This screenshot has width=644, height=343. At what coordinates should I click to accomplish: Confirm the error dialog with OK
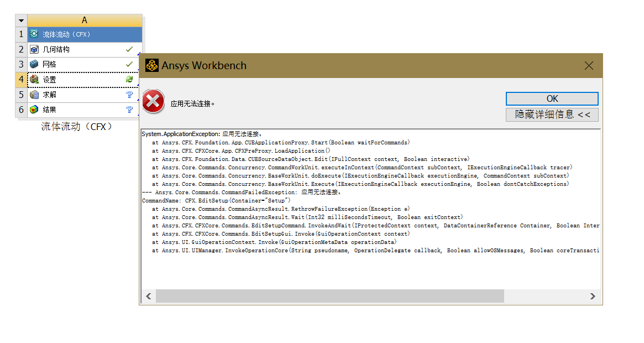pyautogui.click(x=552, y=98)
